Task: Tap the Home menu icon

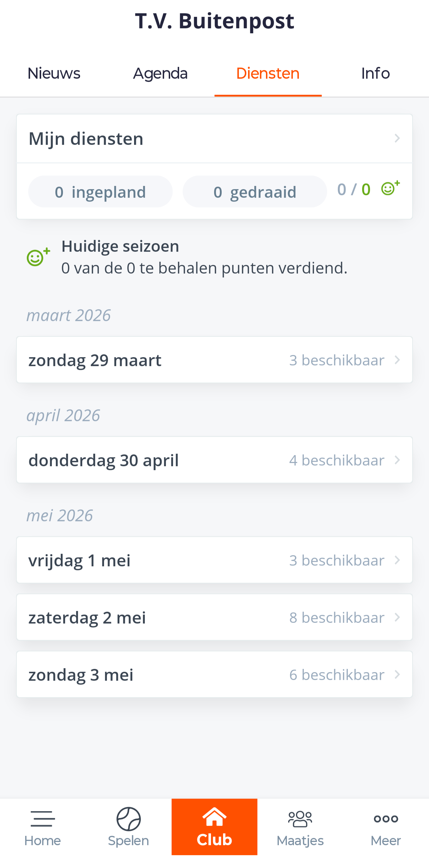Action: coord(43,819)
